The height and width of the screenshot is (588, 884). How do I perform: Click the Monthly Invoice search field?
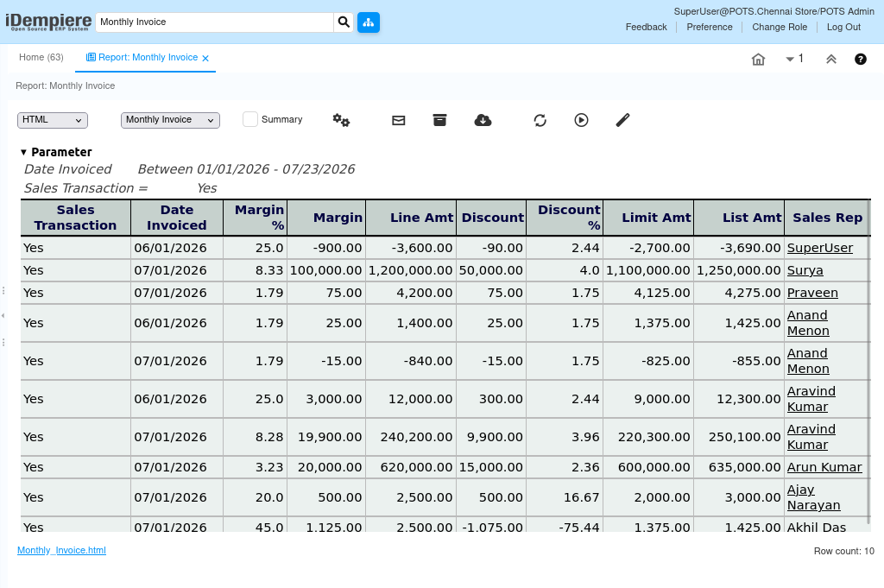coord(214,22)
